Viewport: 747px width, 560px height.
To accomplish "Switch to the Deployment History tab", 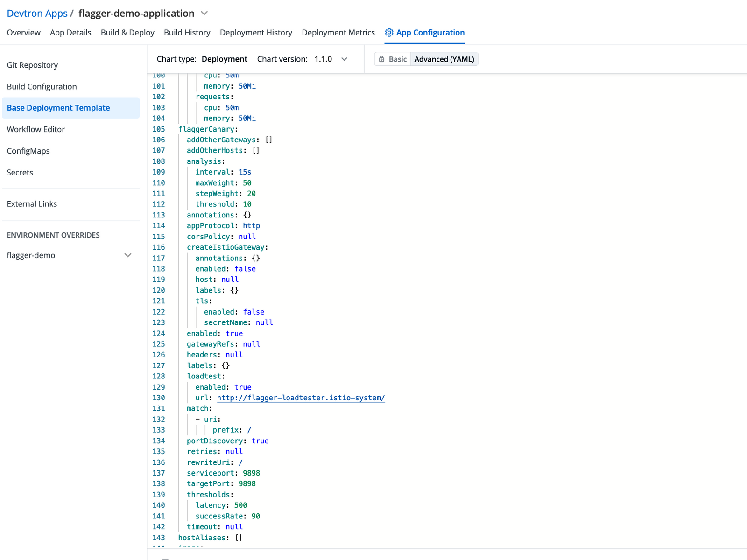I will [256, 32].
